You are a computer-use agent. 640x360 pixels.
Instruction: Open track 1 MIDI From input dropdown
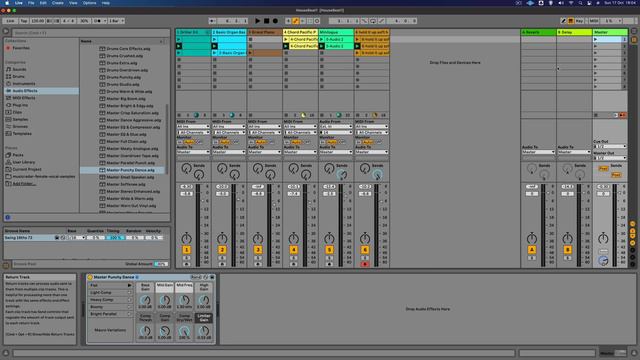point(193,127)
